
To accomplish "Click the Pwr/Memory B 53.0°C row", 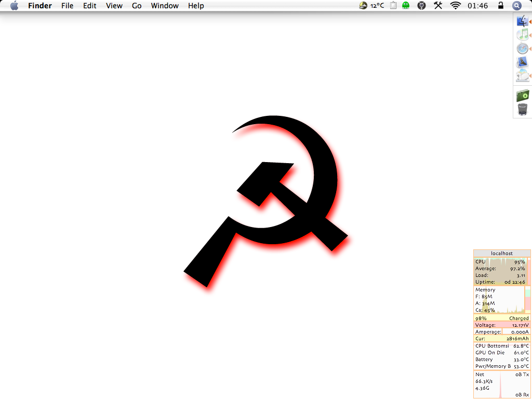I will tap(502, 366).
